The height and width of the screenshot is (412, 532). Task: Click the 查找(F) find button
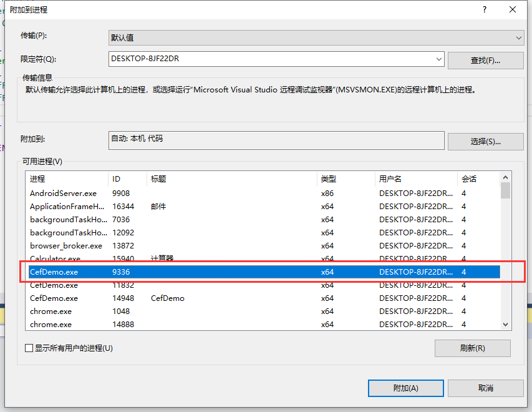[x=485, y=60]
